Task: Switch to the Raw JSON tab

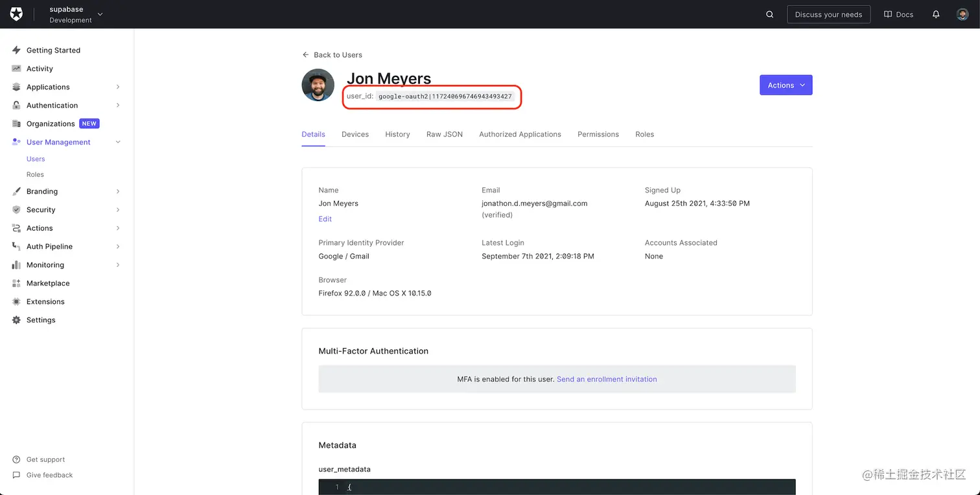Action: 445,134
